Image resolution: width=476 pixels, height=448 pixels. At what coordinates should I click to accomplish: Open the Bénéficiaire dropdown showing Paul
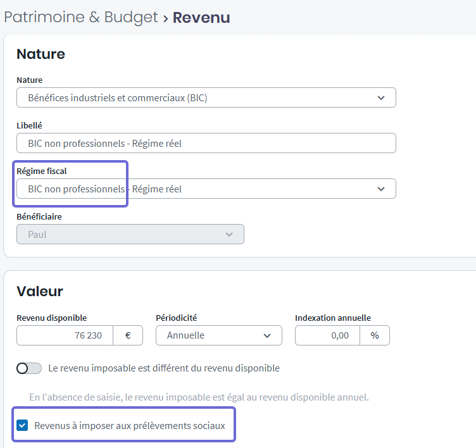[x=130, y=234]
